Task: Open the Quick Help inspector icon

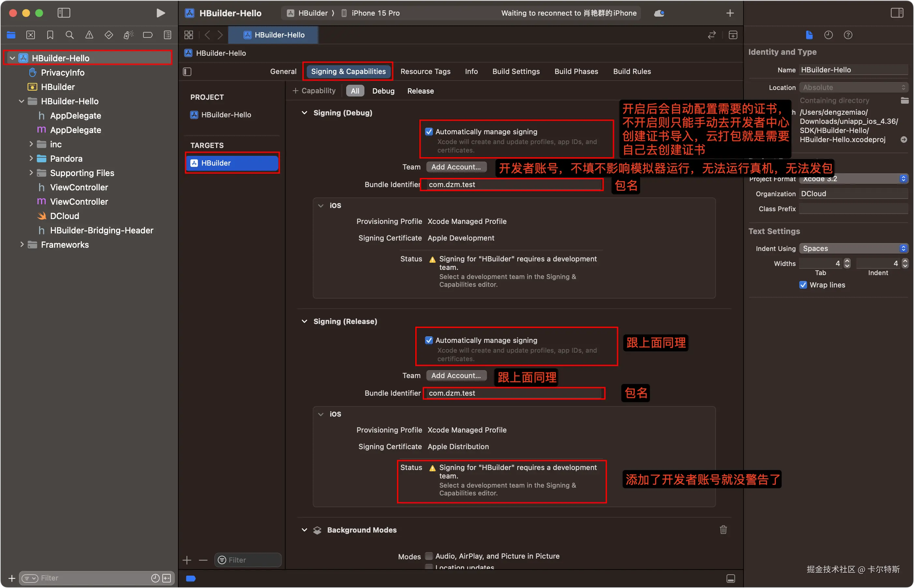Action: pos(848,35)
